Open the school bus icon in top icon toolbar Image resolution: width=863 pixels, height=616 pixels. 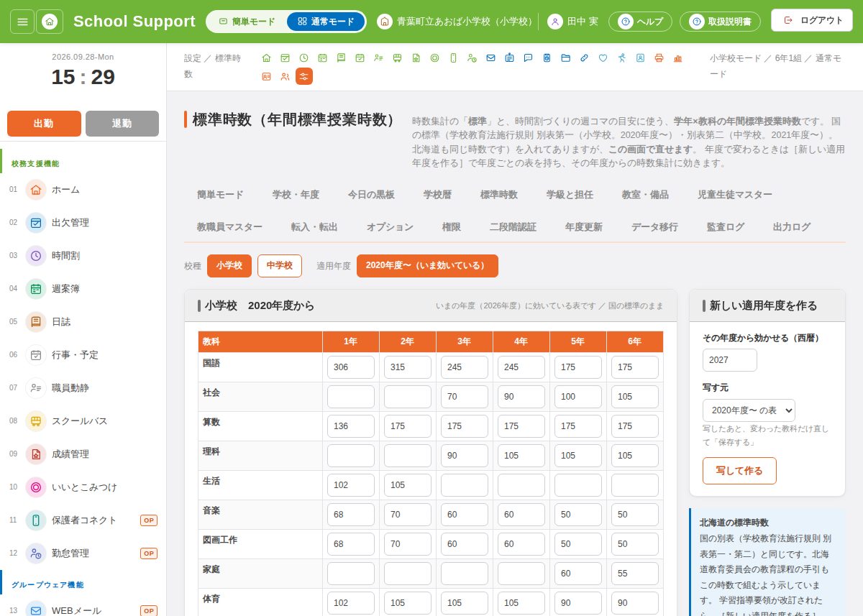397,58
